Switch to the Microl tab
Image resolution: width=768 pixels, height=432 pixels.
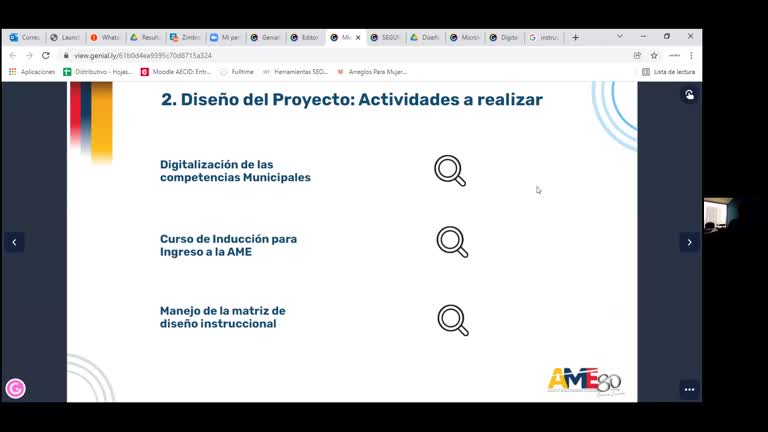[x=465, y=37]
